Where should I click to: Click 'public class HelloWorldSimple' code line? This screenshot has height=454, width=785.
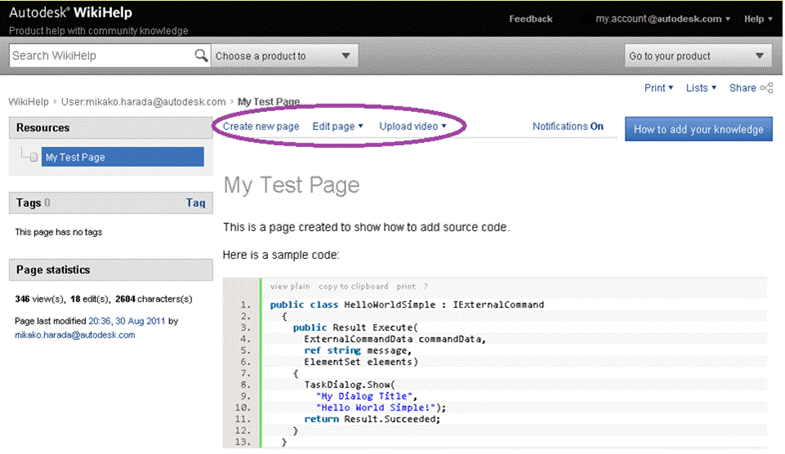[407, 304]
